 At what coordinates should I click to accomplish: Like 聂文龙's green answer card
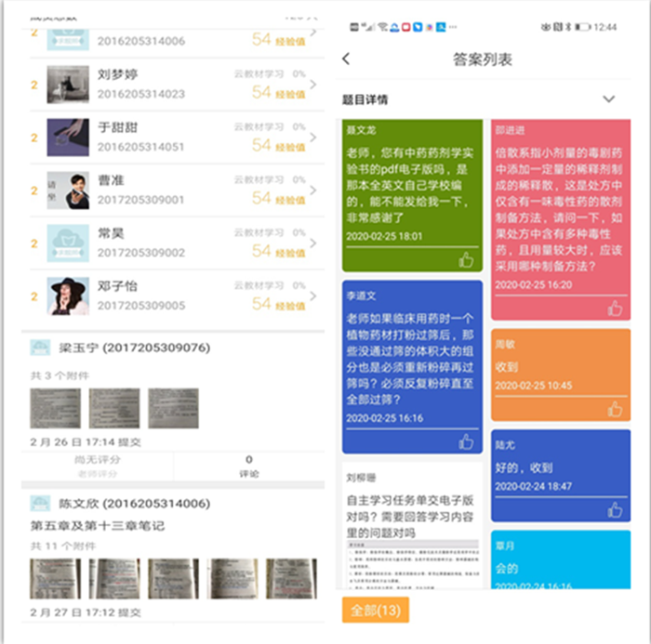pos(466,260)
